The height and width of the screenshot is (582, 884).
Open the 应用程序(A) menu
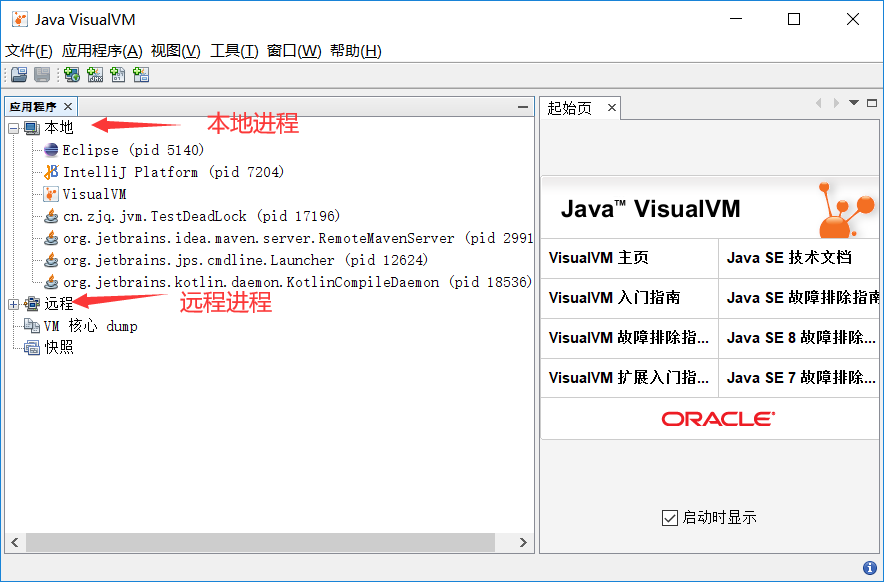click(x=102, y=51)
